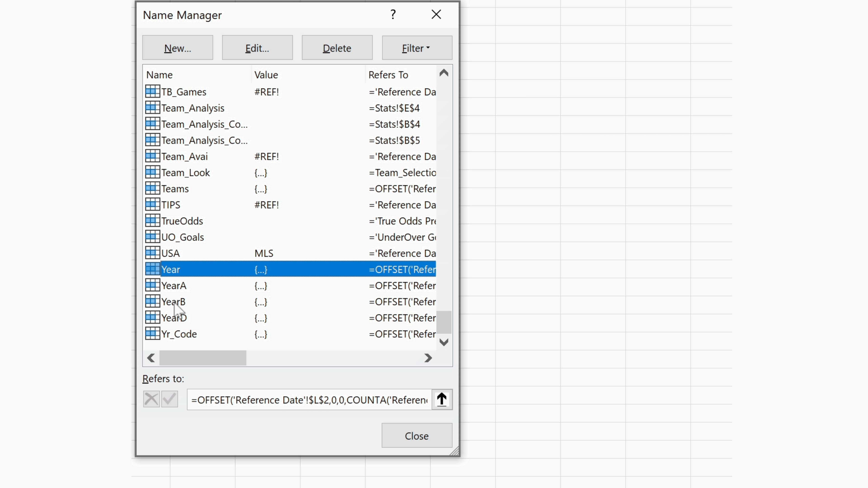This screenshot has width=868, height=488.
Task: Click the horizontal scrollbar thumb
Action: point(203,358)
